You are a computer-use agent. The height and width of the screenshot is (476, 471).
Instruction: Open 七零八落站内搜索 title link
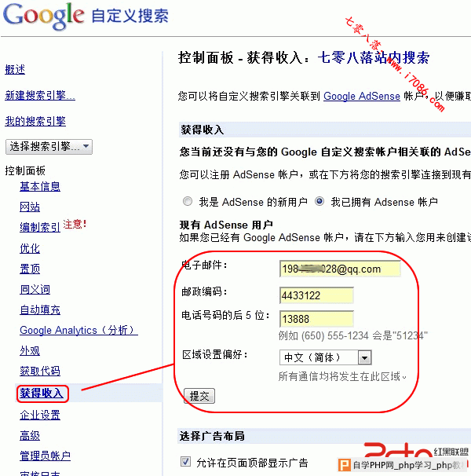pyautogui.click(x=374, y=57)
